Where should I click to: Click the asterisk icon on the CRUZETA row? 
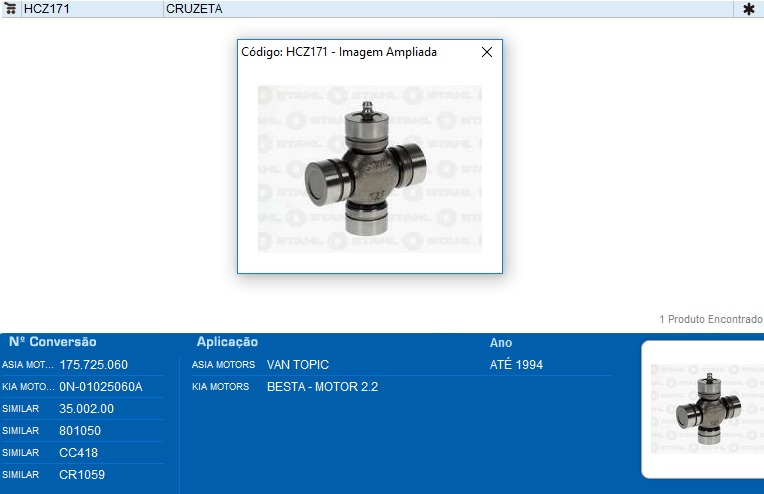(x=748, y=9)
